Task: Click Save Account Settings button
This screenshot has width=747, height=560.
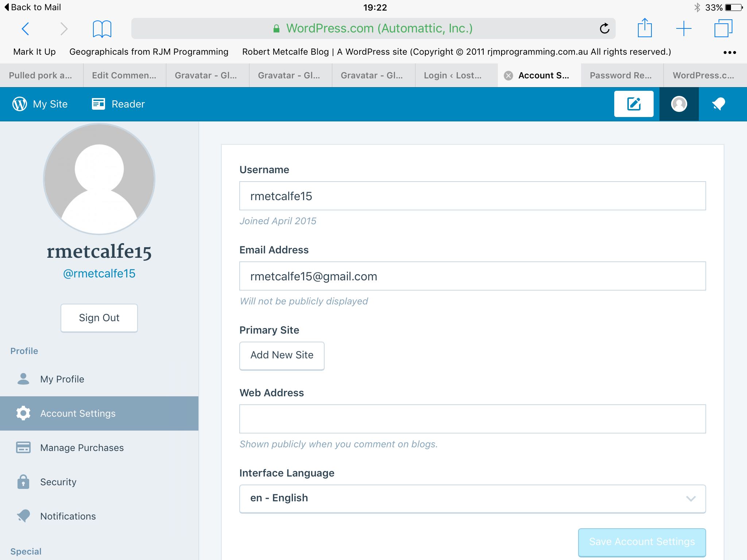Action: (642, 542)
